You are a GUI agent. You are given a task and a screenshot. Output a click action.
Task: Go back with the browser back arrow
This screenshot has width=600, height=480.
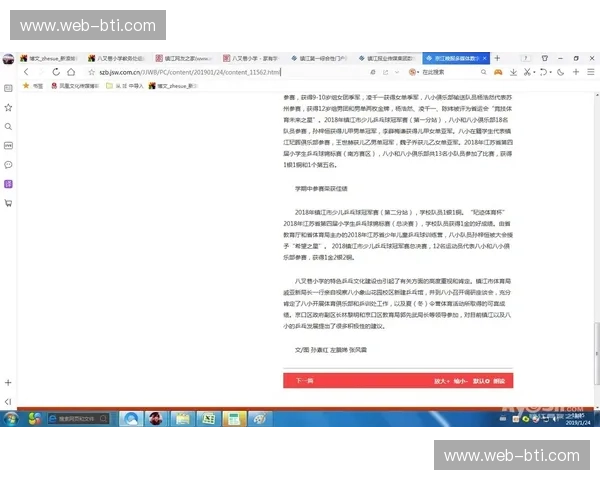[26, 72]
